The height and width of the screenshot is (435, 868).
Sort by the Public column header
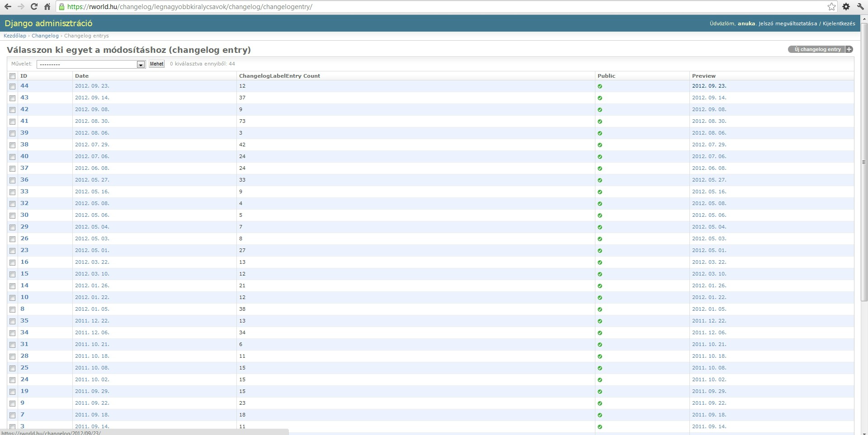click(606, 76)
